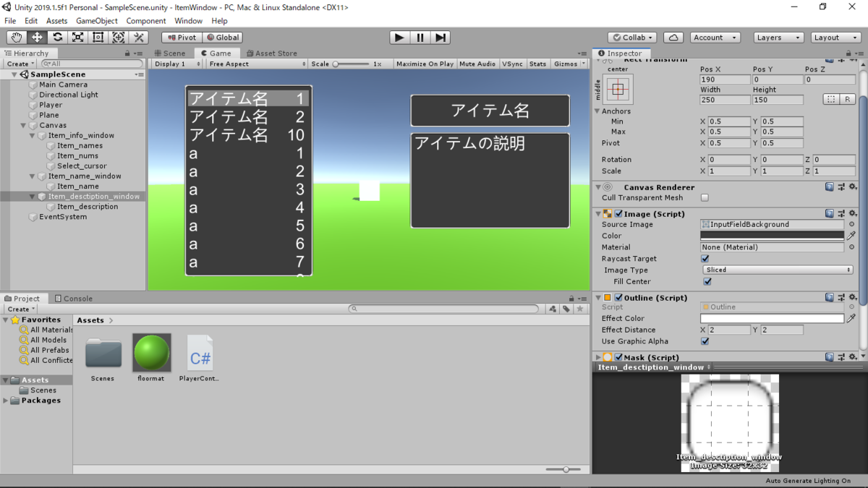The width and height of the screenshot is (868, 488).
Task: Open the Effect Color white swatch
Action: click(x=772, y=318)
